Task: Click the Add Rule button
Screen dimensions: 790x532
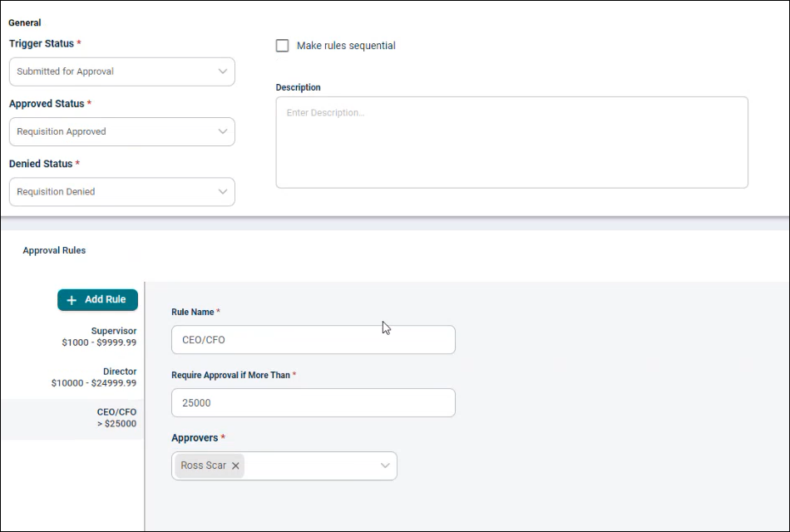Action: (97, 300)
